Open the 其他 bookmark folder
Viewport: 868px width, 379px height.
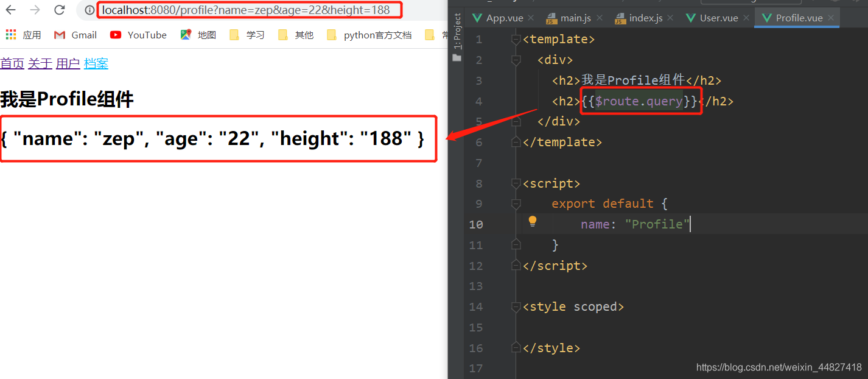pos(296,35)
